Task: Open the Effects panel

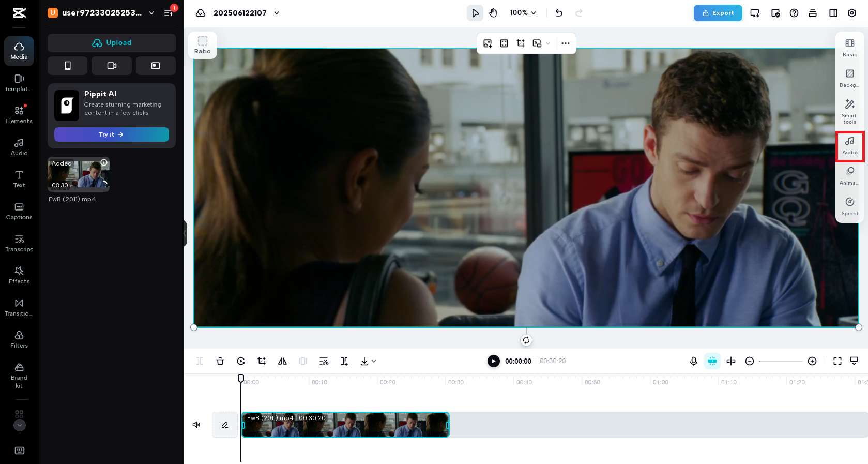Action: (x=19, y=275)
